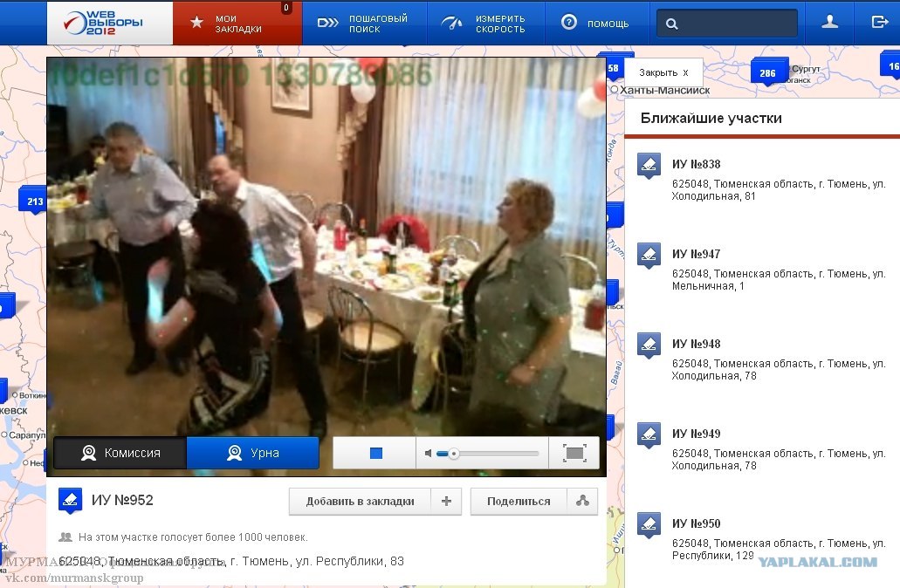Open the Помощь help section
900x588 pixels.
pyautogui.click(x=596, y=23)
